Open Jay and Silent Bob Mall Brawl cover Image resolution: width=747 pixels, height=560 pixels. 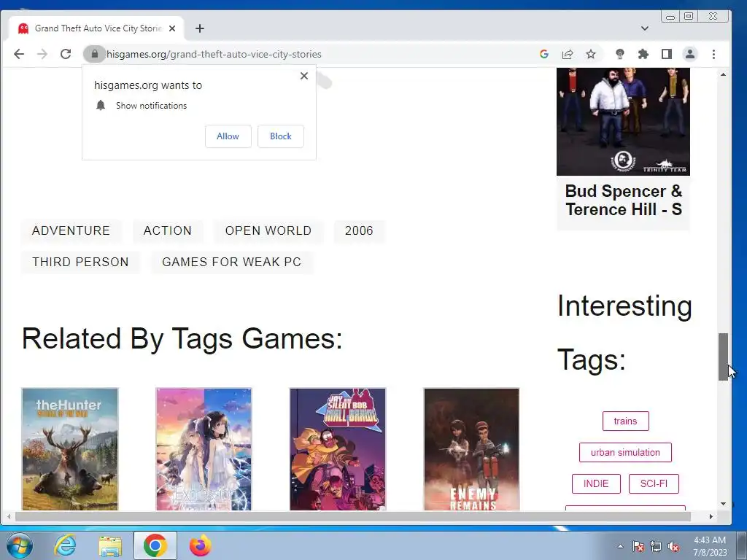(338, 449)
